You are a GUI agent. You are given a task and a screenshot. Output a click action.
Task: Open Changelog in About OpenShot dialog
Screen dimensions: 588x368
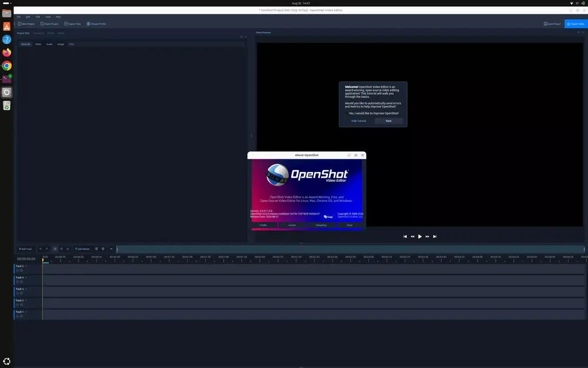click(x=321, y=225)
